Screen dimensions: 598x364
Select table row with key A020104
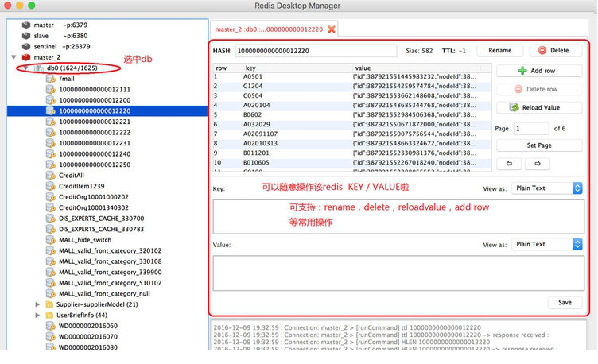point(352,105)
